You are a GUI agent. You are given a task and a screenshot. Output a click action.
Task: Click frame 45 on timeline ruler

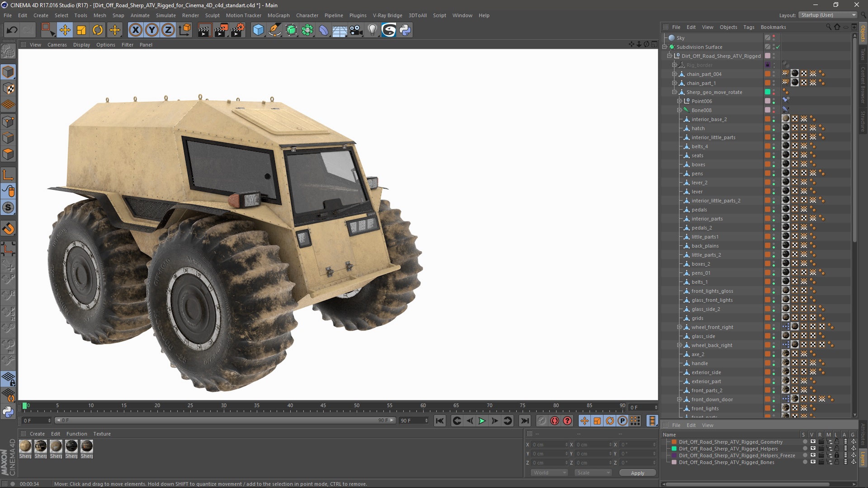(x=323, y=406)
